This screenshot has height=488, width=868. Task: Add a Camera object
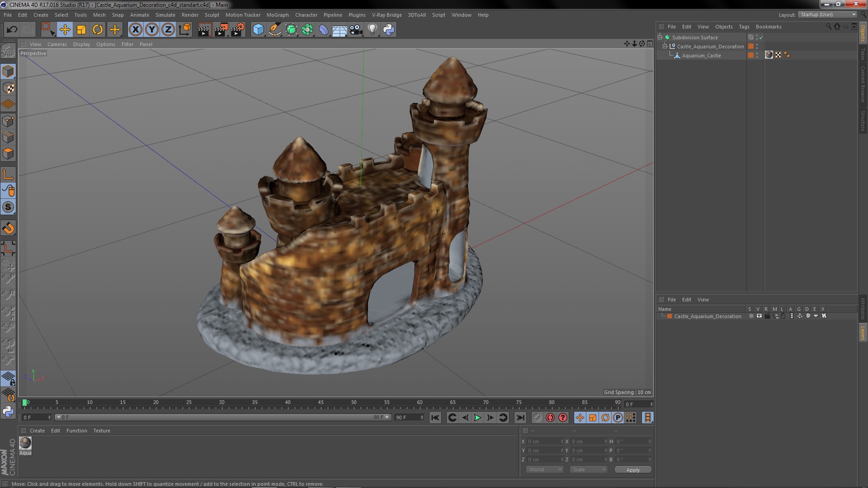click(356, 30)
